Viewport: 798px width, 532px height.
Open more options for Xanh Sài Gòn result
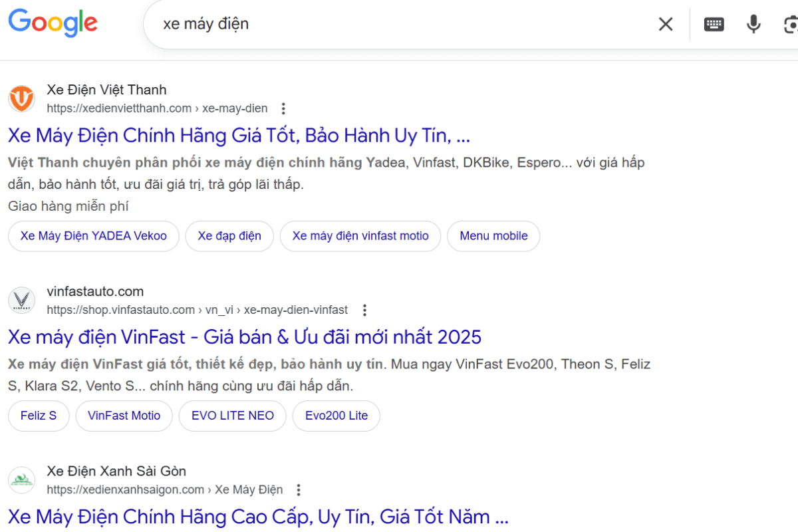pyautogui.click(x=299, y=490)
